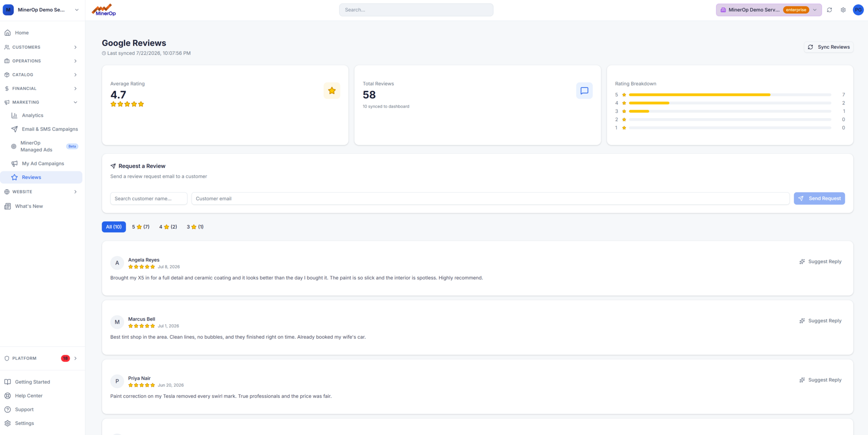Click the sparkle icon beside Angela Reyes Suggest Reply
This screenshot has width=868, height=435.
(802, 262)
